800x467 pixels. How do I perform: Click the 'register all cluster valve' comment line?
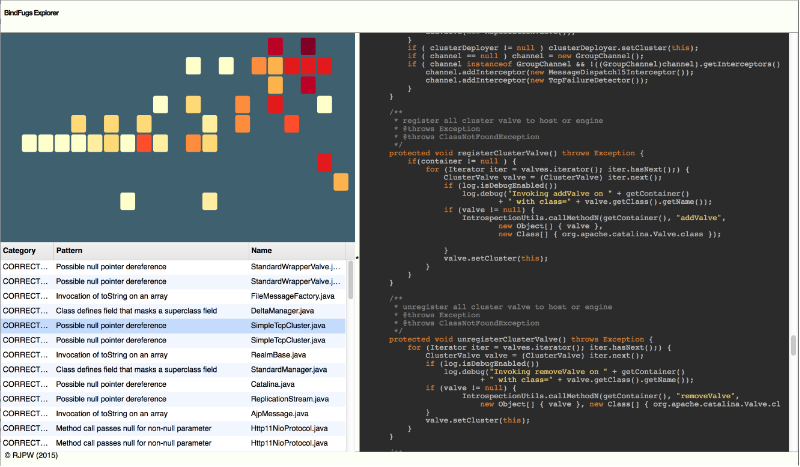point(498,121)
